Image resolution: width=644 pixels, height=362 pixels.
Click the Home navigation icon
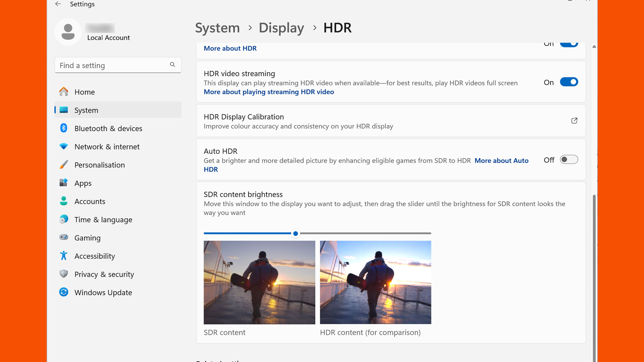click(x=64, y=92)
